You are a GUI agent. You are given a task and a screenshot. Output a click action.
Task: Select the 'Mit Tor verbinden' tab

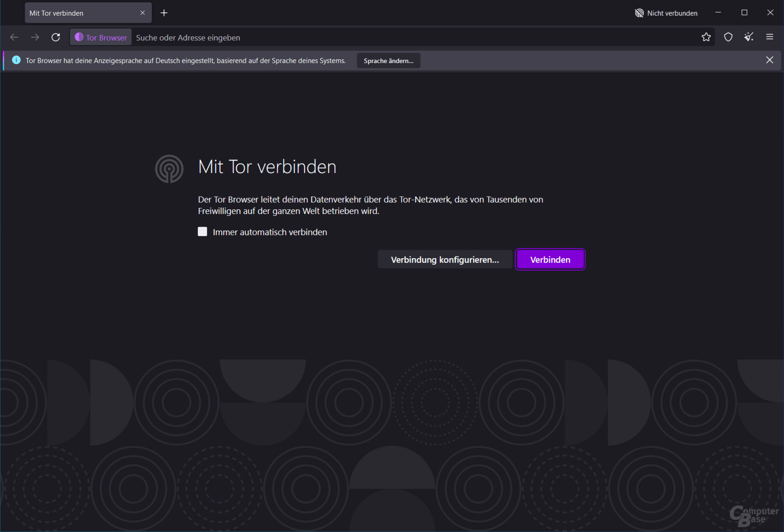click(x=88, y=13)
